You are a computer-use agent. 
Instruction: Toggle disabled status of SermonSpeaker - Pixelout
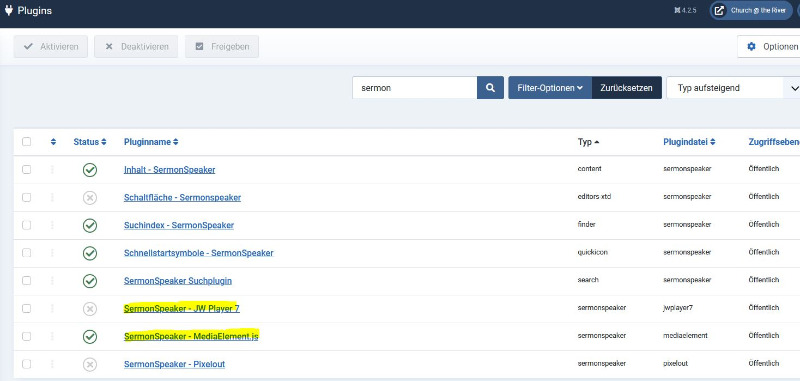90,364
